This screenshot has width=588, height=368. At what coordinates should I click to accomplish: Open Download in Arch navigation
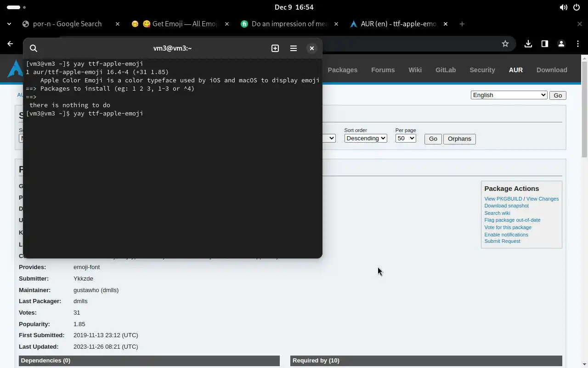point(552,70)
